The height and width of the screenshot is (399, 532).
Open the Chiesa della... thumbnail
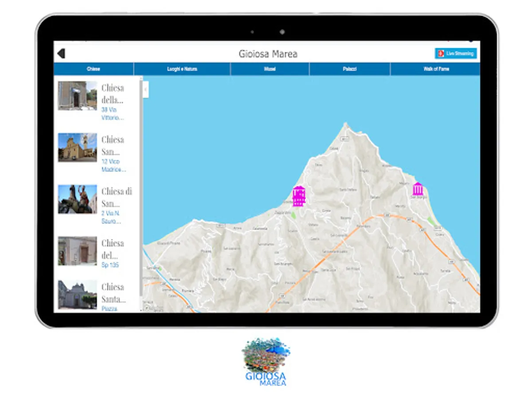(77, 95)
